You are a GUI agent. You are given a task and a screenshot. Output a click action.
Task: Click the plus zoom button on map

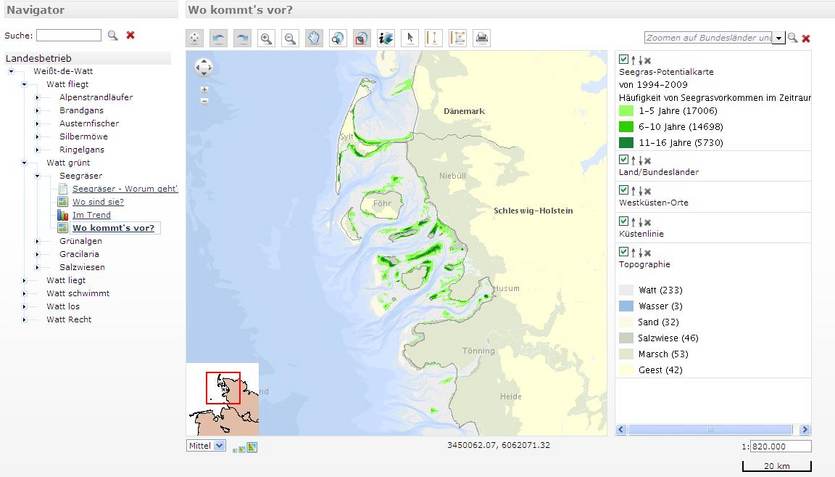click(x=204, y=89)
